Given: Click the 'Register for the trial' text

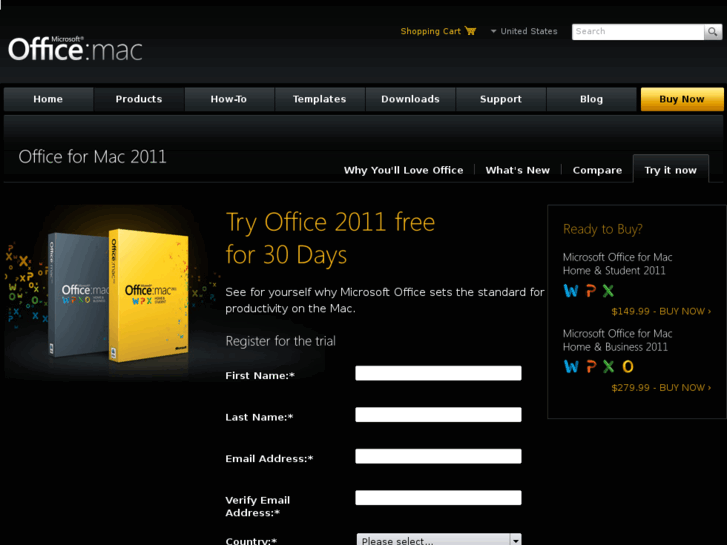Looking at the screenshot, I should (281, 341).
